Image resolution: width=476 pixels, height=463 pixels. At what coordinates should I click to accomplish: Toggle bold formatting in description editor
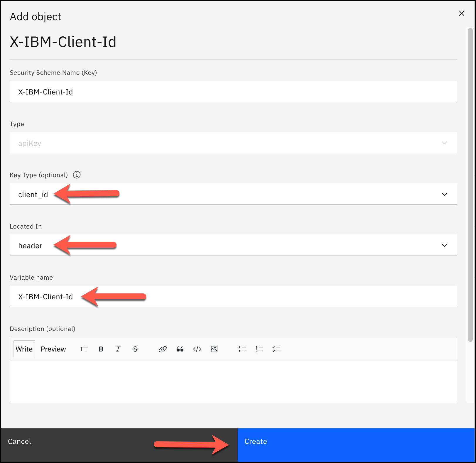pyautogui.click(x=101, y=349)
